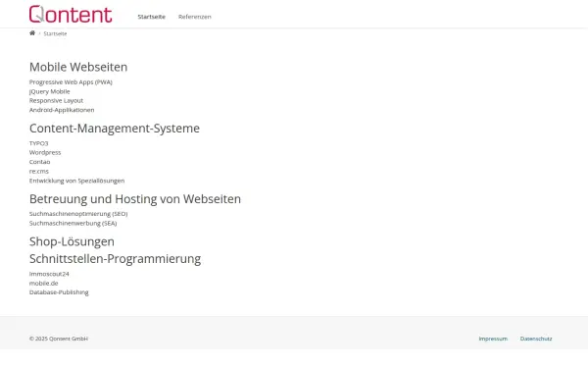This screenshot has height=368, width=588.
Task: Click the Qontent logo
Action: tap(71, 15)
